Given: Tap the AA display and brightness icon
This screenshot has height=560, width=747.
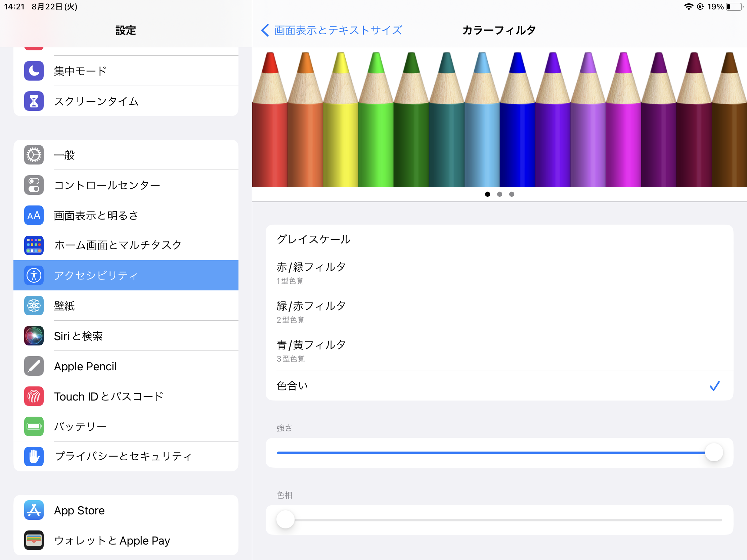Looking at the screenshot, I should point(34,215).
